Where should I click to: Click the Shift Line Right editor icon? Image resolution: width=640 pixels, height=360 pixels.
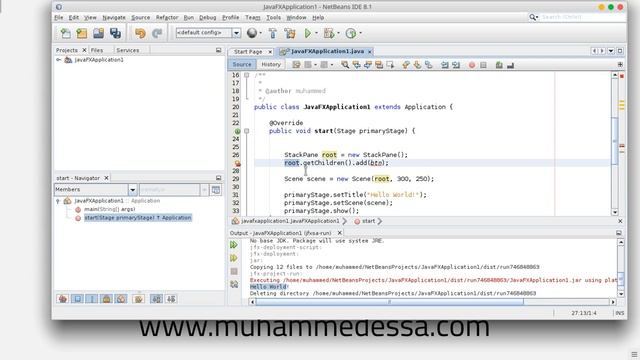[456, 64]
